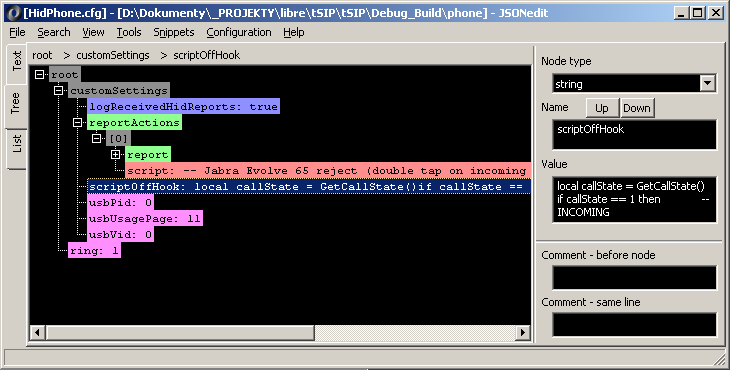Select the usbVid: 0 node
Screen dimensions: 730x370
(121, 235)
